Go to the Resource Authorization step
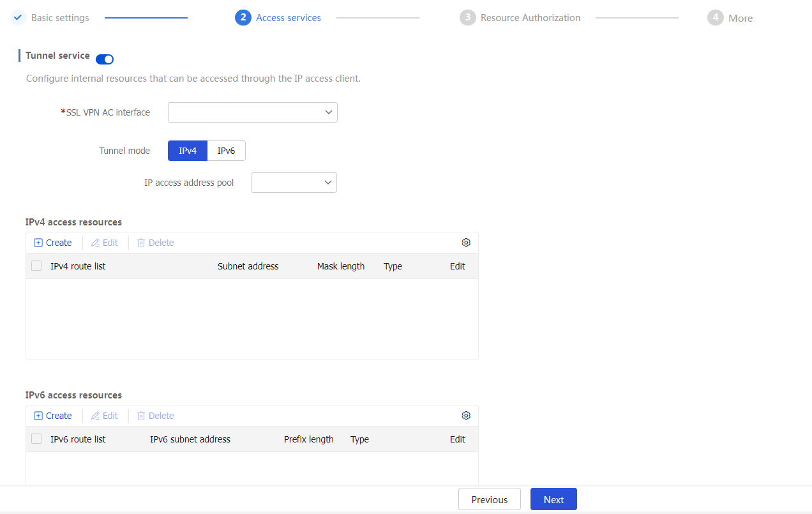 click(530, 18)
